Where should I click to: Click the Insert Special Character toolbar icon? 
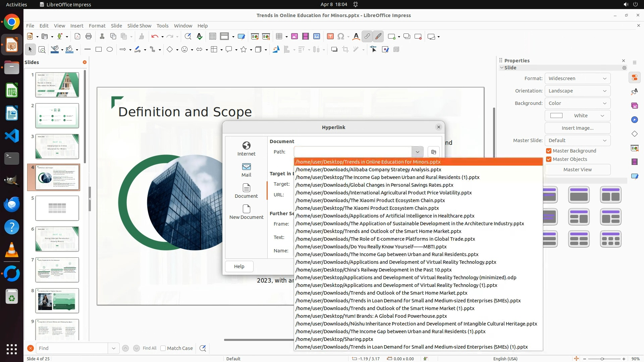tap(341, 37)
